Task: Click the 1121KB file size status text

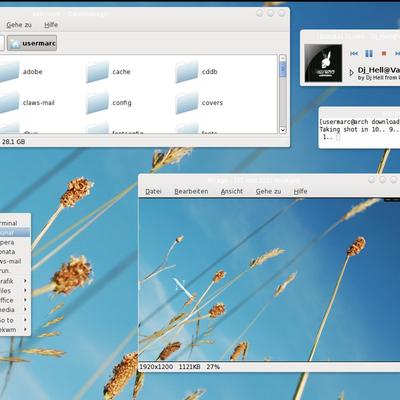Action: coord(190,367)
